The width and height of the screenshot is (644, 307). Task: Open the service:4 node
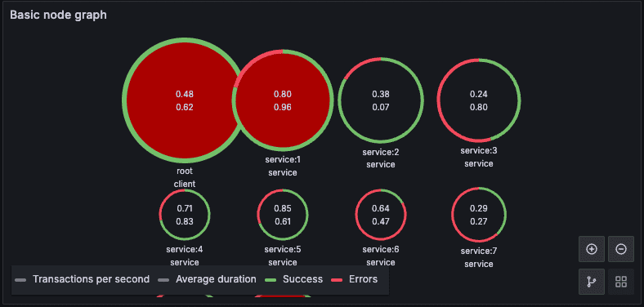[x=185, y=215]
